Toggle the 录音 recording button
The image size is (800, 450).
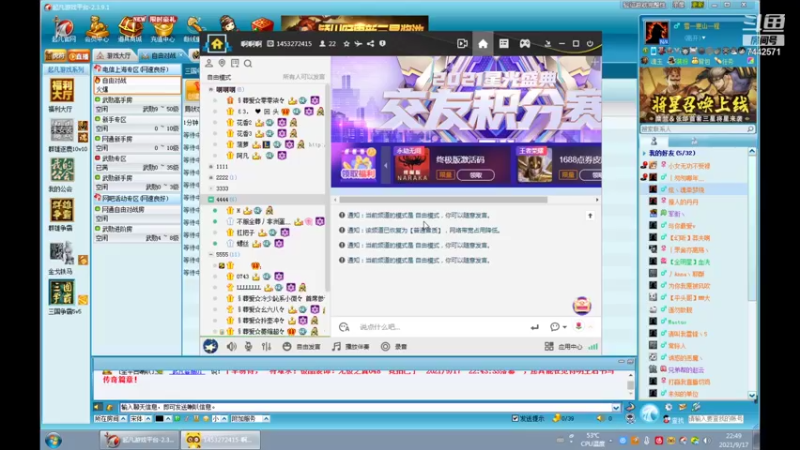click(x=394, y=346)
